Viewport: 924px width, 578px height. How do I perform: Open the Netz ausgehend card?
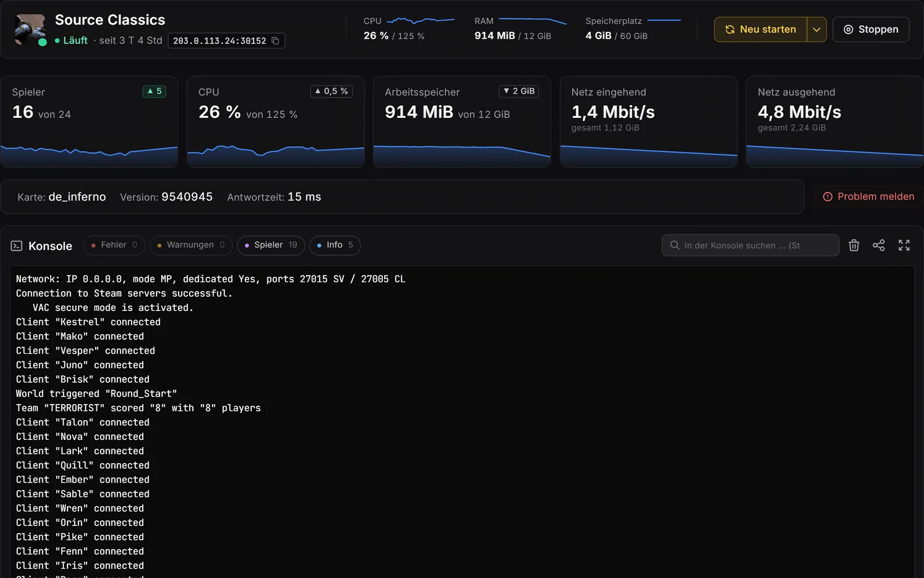(x=834, y=122)
